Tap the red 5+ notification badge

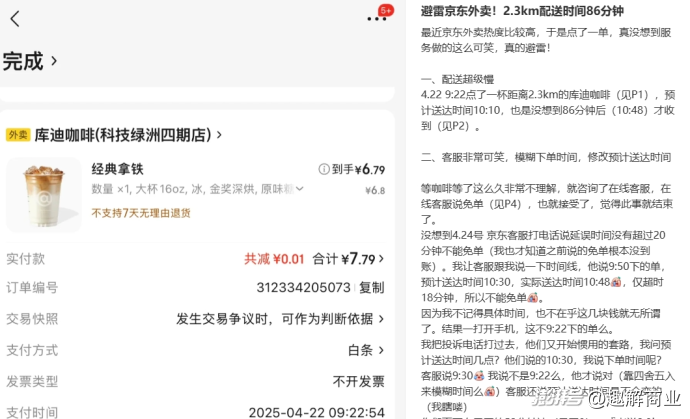click(386, 10)
